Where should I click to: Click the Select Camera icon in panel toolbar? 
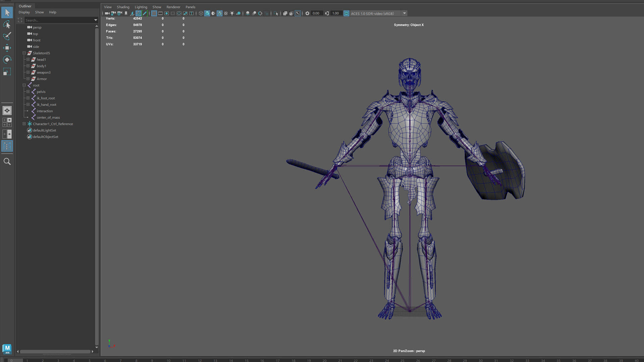(107, 13)
